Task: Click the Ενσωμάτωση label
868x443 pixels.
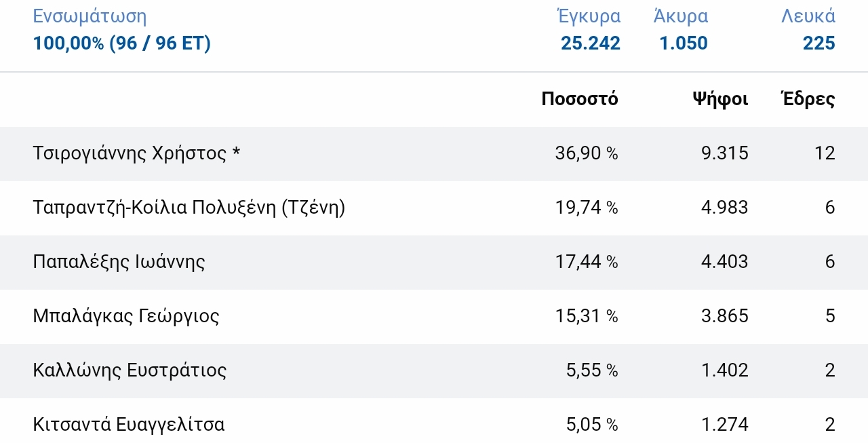Action: pos(90,16)
